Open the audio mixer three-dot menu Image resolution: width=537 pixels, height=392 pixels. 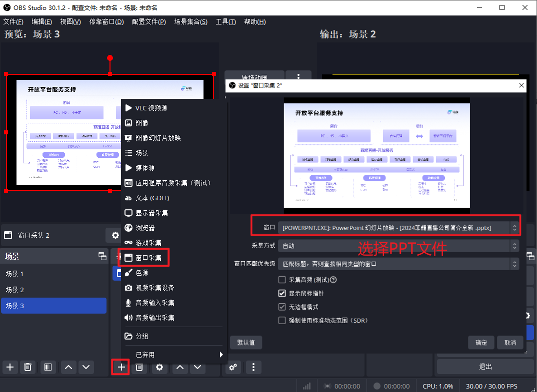(253, 368)
